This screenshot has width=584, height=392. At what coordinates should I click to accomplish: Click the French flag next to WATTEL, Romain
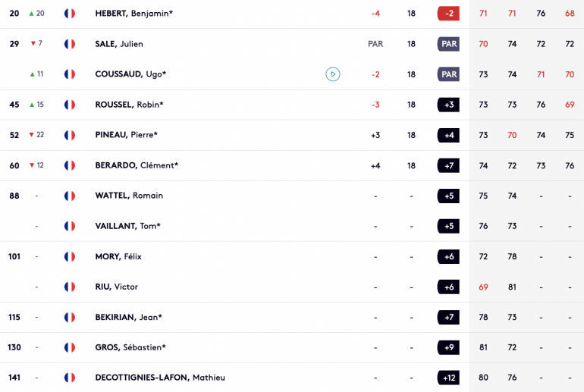70,196
